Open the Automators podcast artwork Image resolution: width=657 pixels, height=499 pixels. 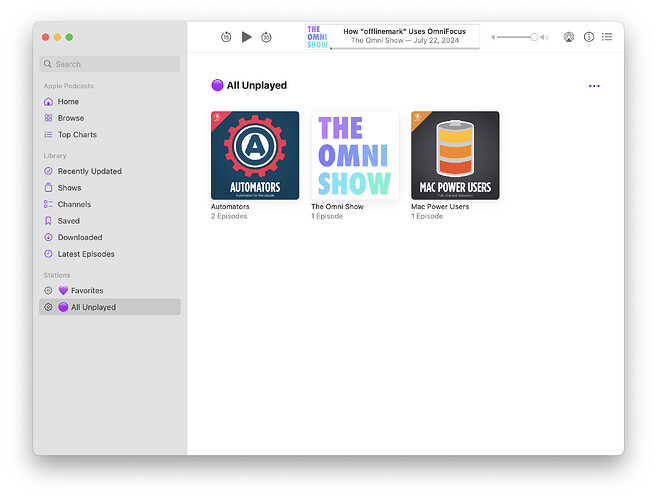coord(255,155)
